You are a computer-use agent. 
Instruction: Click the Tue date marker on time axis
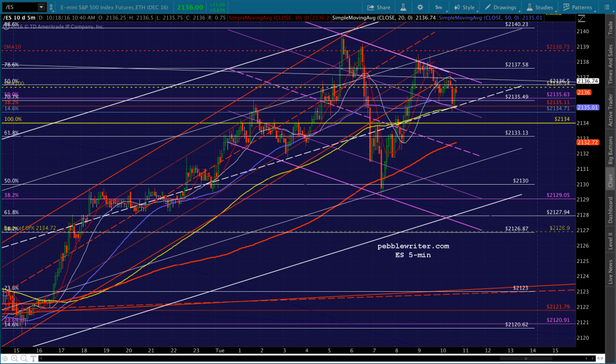pyautogui.click(x=220, y=351)
